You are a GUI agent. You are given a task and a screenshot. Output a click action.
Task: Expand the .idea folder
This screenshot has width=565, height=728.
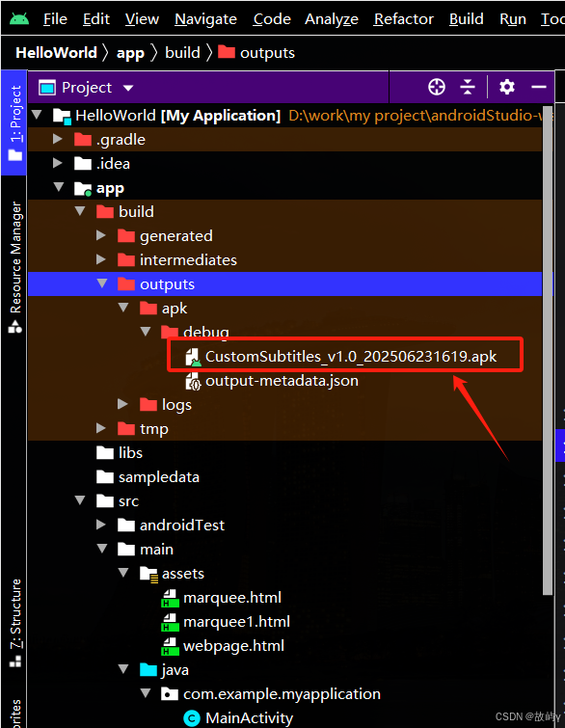pos(58,163)
